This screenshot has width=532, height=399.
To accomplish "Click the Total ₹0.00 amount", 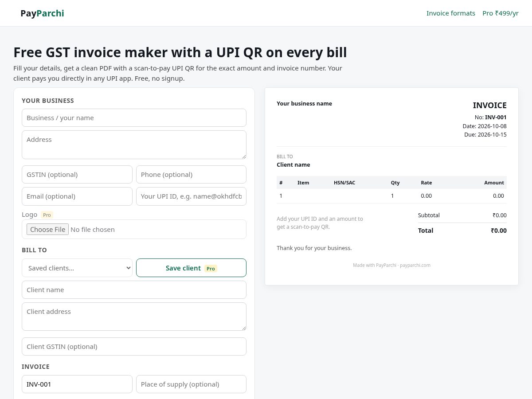I will tap(498, 231).
